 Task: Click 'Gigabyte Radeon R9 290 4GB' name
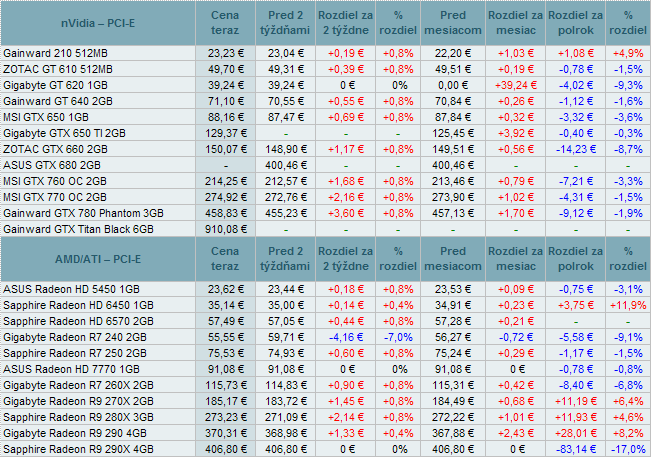[75, 433]
